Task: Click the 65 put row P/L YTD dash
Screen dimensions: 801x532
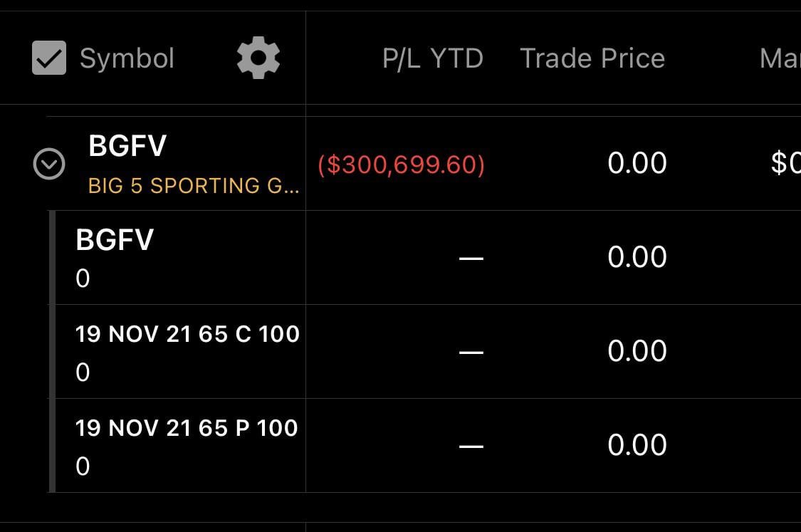Action: pyautogui.click(x=471, y=446)
